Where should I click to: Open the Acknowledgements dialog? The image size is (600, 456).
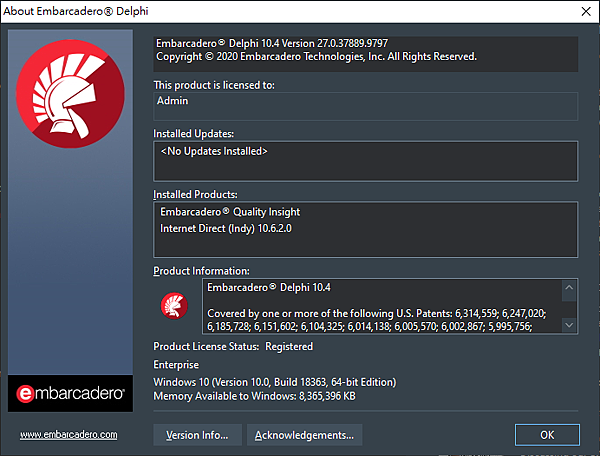click(x=304, y=435)
